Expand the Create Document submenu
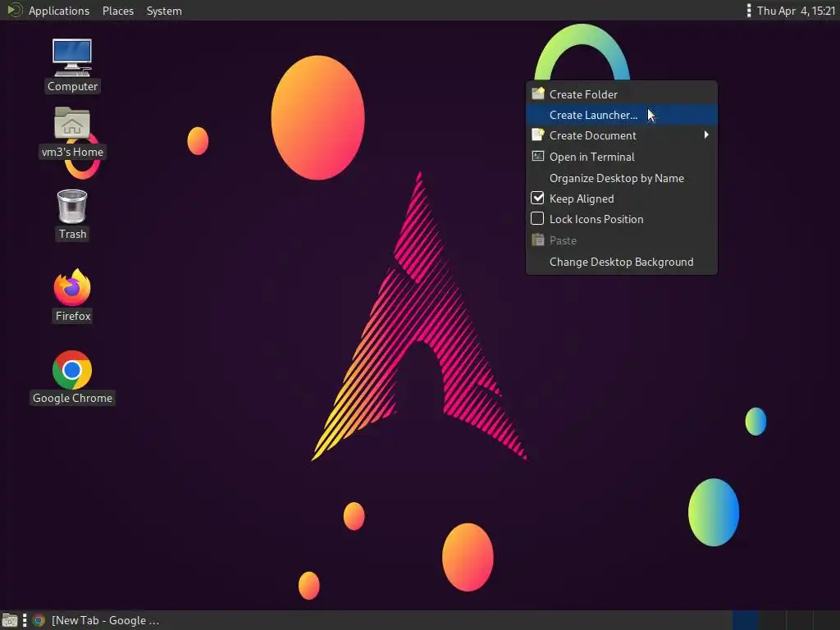840x630 pixels. click(x=622, y=135)
